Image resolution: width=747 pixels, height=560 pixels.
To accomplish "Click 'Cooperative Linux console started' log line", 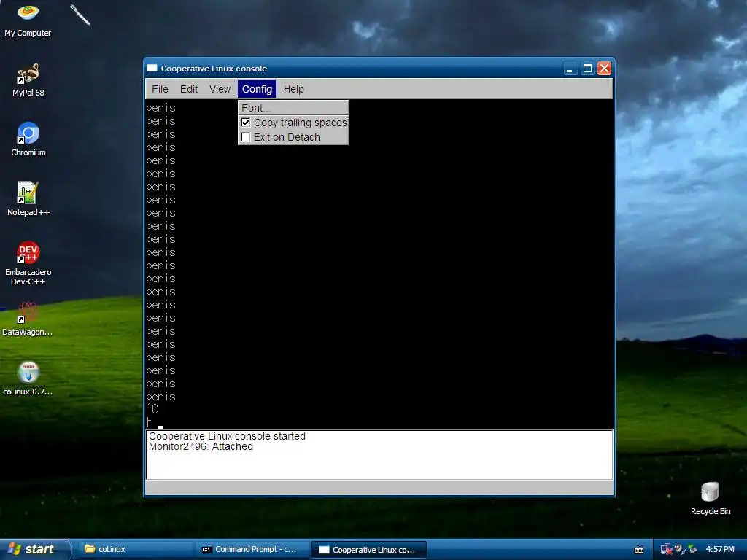I will point(227,436).
